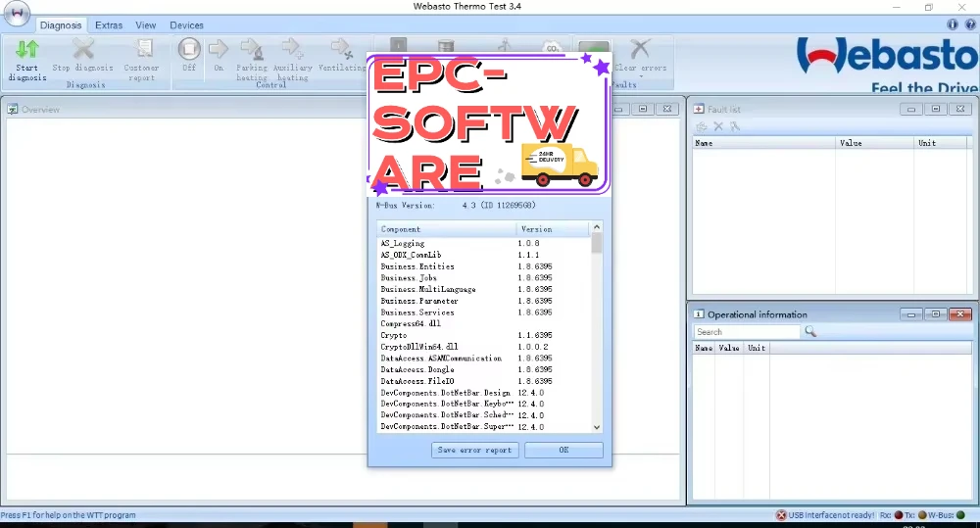Viewport: 980px width, 528px height.
Task: Click the USB interface not ready error icon
Action: point(781,515)
